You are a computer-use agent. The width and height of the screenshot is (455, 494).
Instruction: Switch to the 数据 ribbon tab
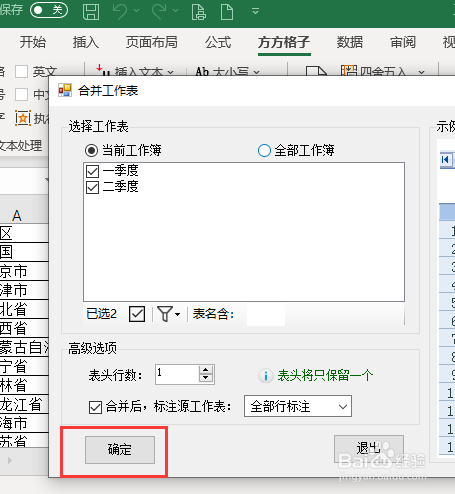pos(350,42)
